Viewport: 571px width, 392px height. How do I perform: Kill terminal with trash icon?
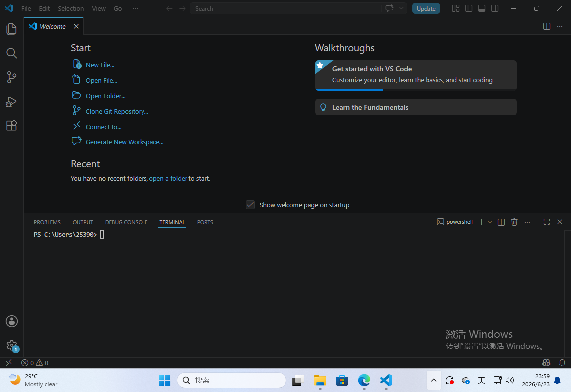coord(514,222)
